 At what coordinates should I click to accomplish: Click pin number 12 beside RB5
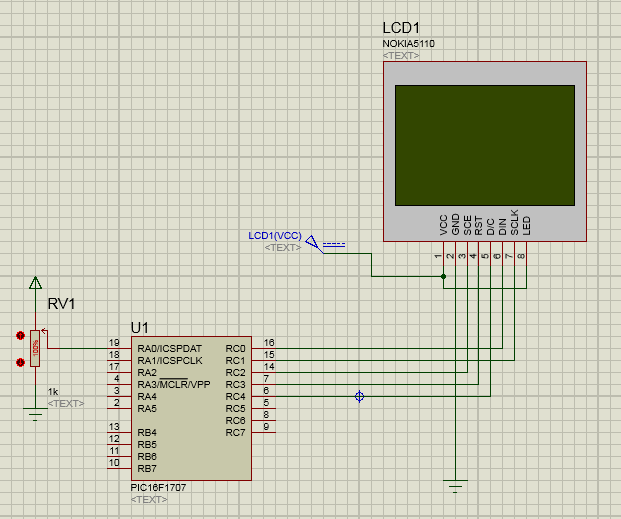[x=114, y=439]
